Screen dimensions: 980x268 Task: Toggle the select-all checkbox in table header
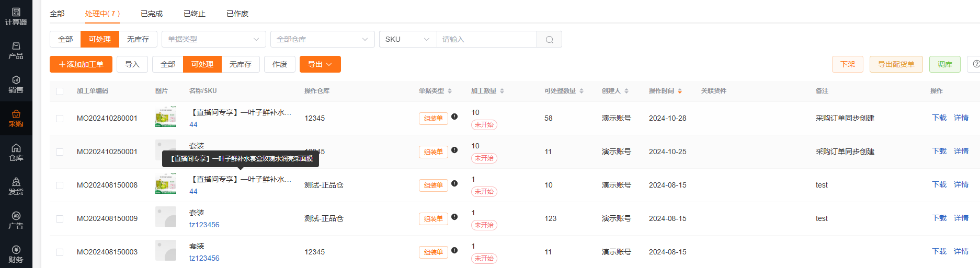tap(60, 91)
